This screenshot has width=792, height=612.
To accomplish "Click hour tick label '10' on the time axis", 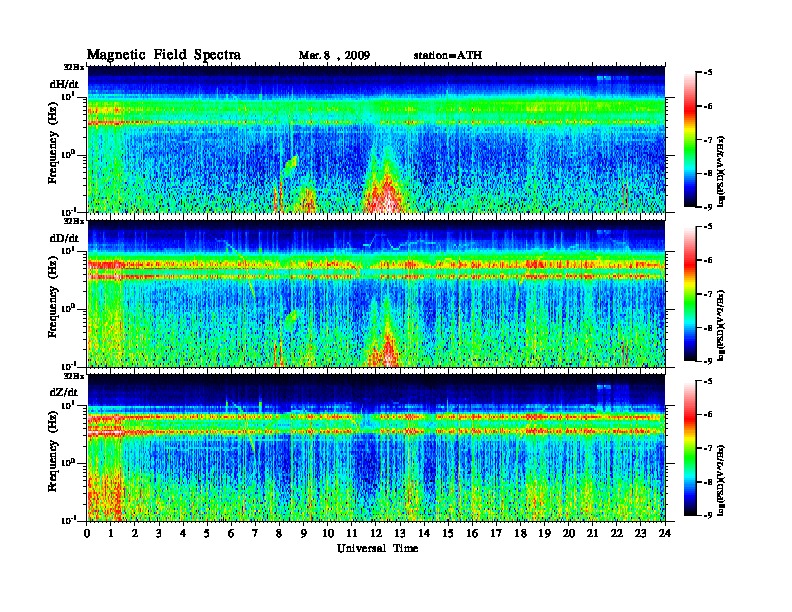I will pos(328,534).
